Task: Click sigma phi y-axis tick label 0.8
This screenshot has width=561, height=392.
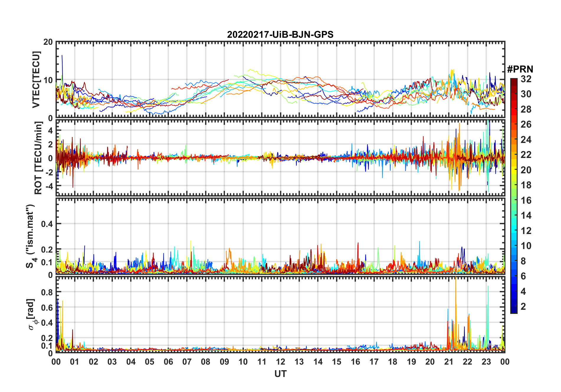Action: click(x=47, y=292)
